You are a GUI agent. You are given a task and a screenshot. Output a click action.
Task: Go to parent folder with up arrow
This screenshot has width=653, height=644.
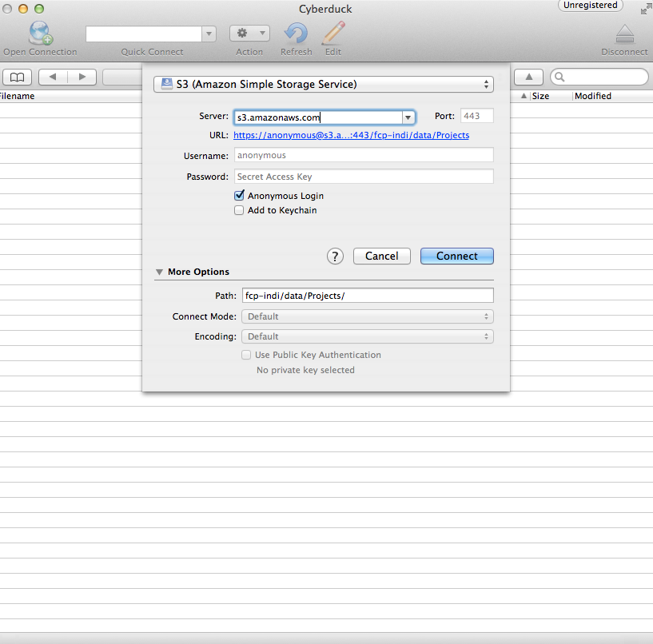click(528, 77)
